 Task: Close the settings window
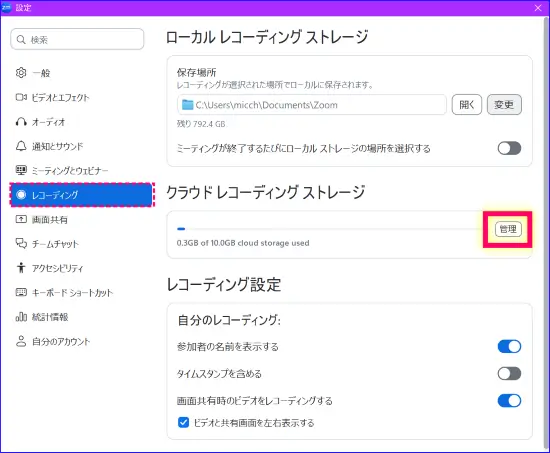pyautogui.click(x=538, y=8)
